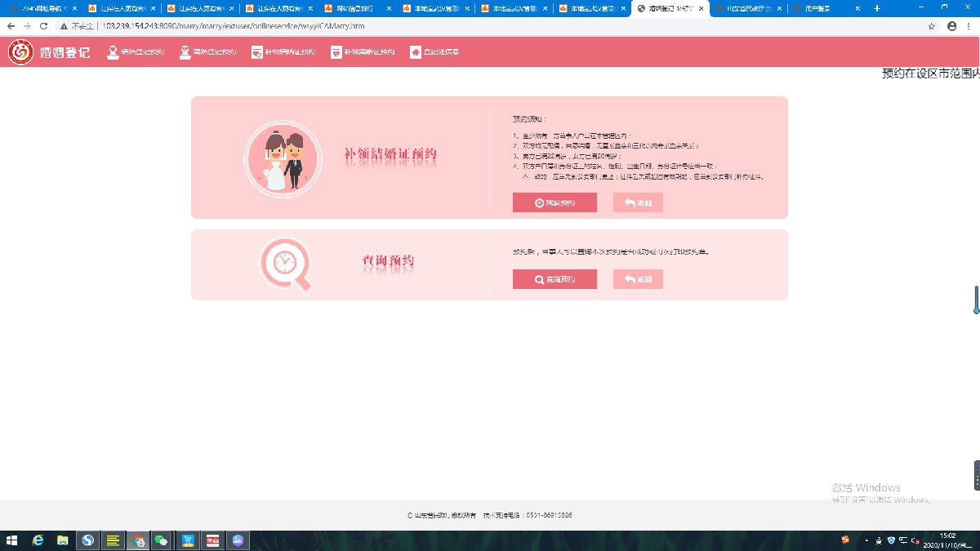Open the Sogou browser taskbar icon
The image size is (980, 551).
[88, 540]
